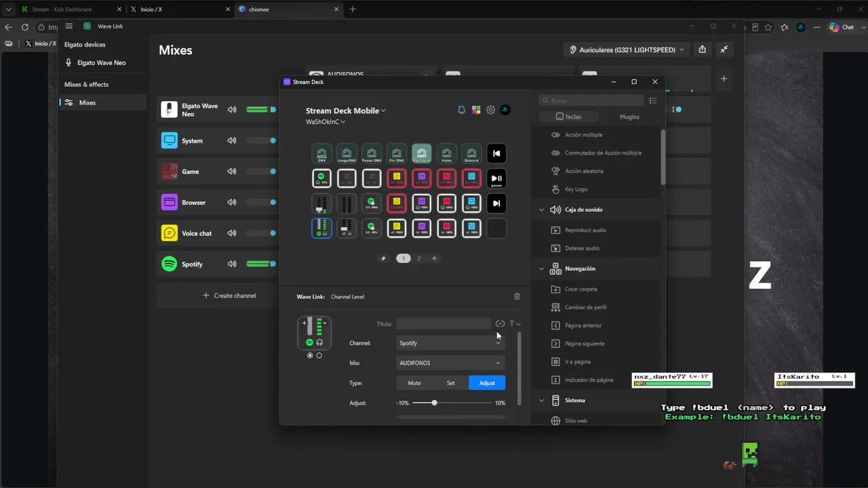Choose the Adjust type button
This screenshot has height=488, width=868.
(x=487, y=383)
